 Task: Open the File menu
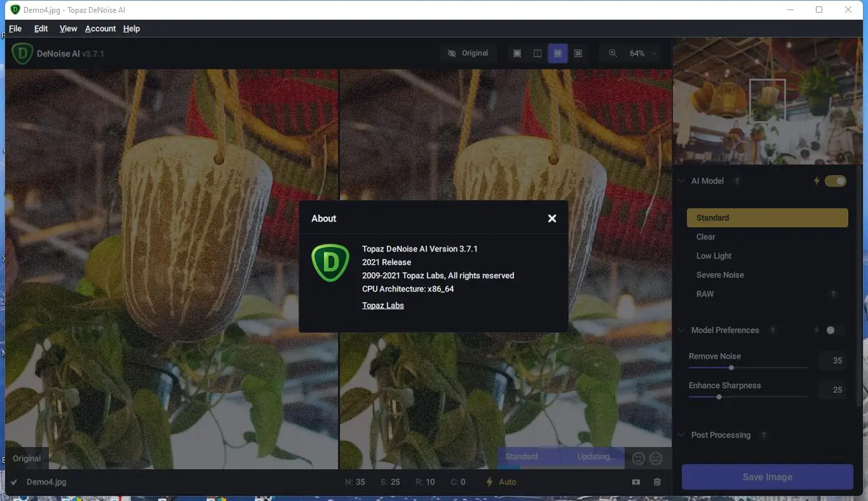click(x=15, y=29)
